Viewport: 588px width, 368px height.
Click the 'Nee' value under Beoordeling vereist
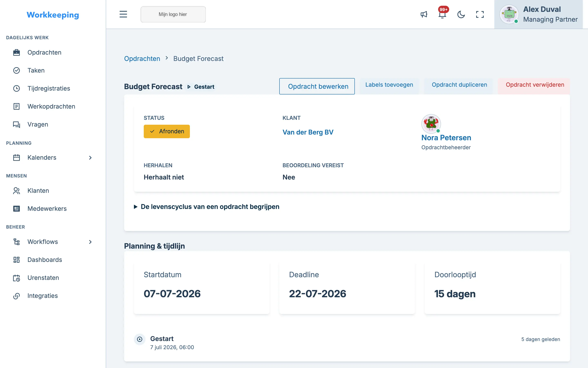point(289,177)
